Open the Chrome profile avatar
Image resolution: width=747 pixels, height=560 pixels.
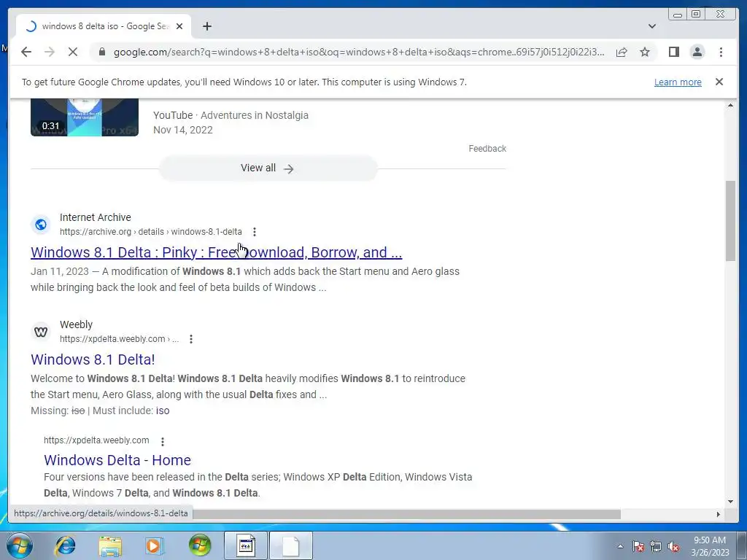[x=697, y=52]
